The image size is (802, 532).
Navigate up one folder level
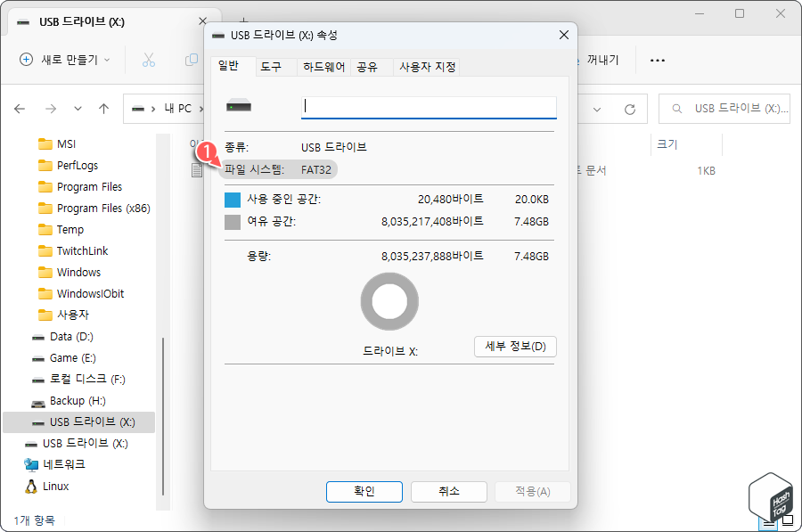pyautogui.click(x=102, y=108)
